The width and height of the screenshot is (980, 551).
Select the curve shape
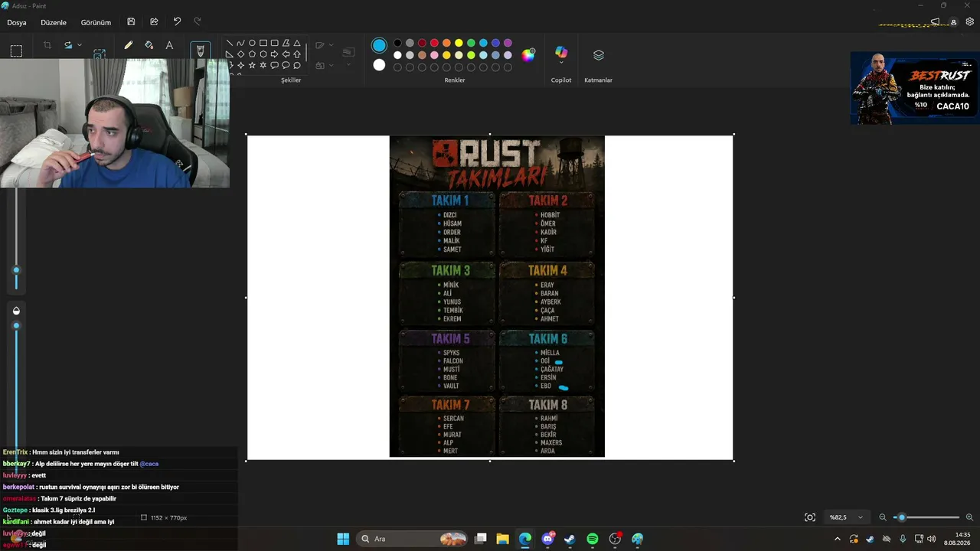pos(240,44)
